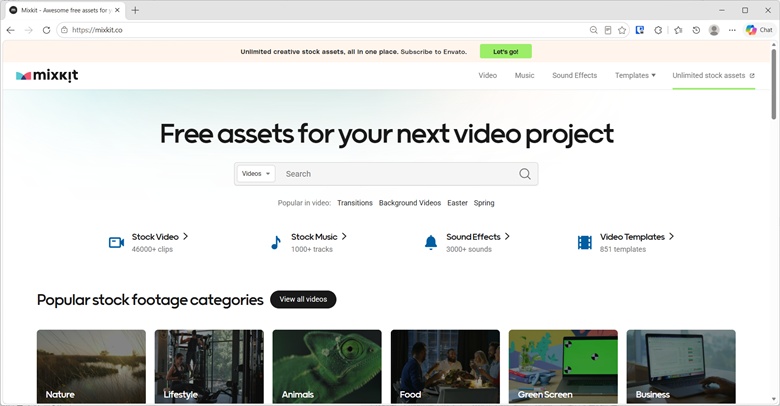Click the Search text field
The height and width of the screenshot is (406, 780).
tap(398, 174)
